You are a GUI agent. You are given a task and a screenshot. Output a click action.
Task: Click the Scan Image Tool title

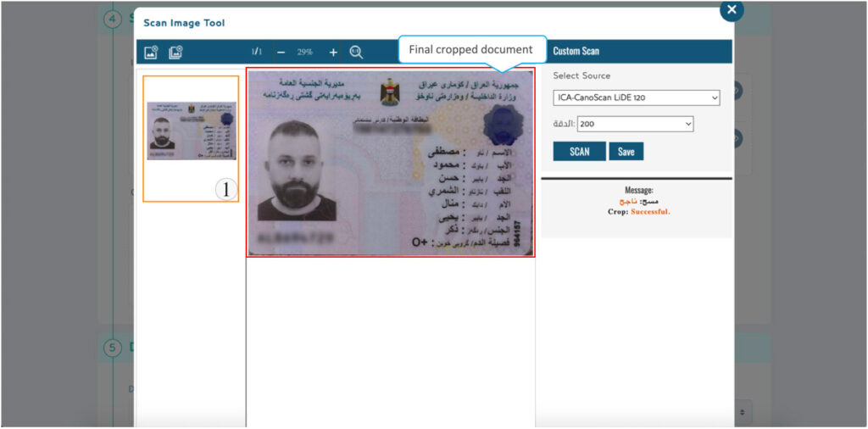coord(184,23)
